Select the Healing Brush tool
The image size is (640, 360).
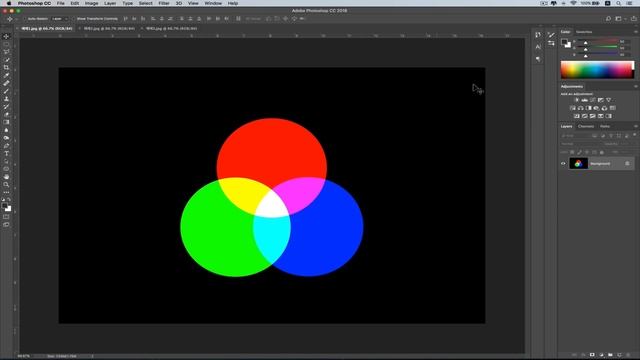pos(6,83)
